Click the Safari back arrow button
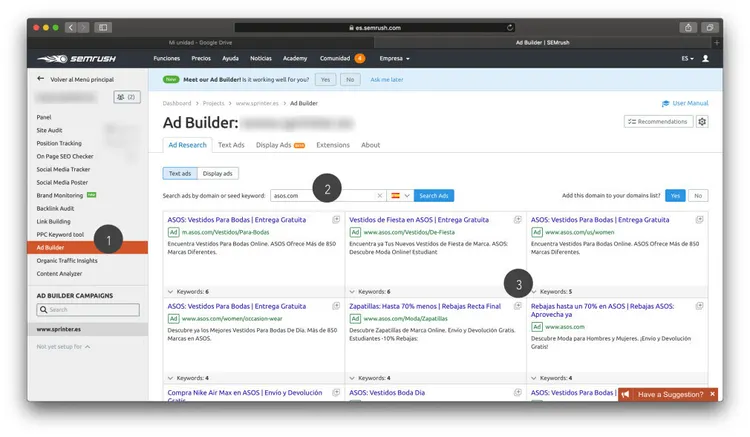This screenshot has width=750, height=437. (71, 27)
